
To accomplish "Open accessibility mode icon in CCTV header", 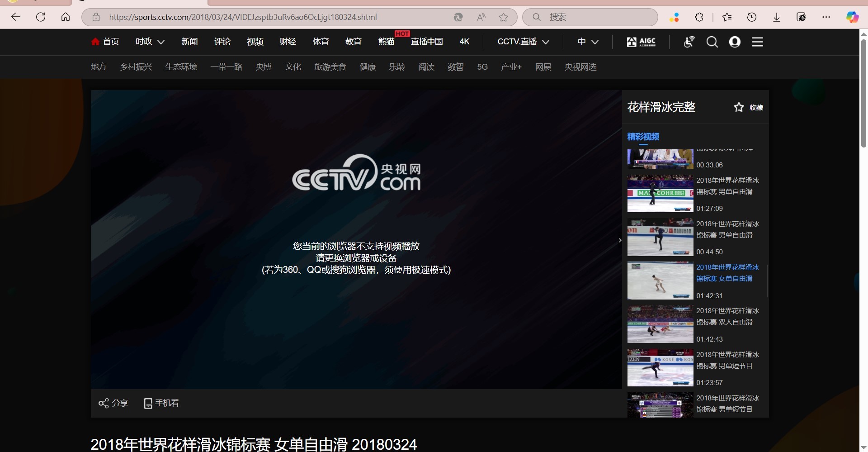I will (689, 42).
